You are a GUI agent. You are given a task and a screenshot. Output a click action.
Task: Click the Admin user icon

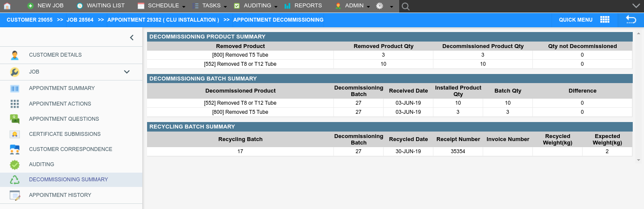pos(338,6)
